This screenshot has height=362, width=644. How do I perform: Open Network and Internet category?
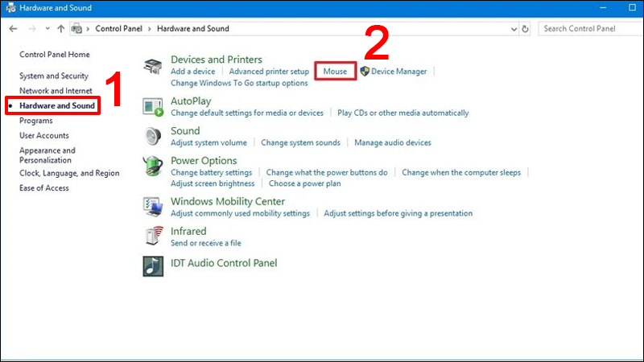[x=56, y=91]
